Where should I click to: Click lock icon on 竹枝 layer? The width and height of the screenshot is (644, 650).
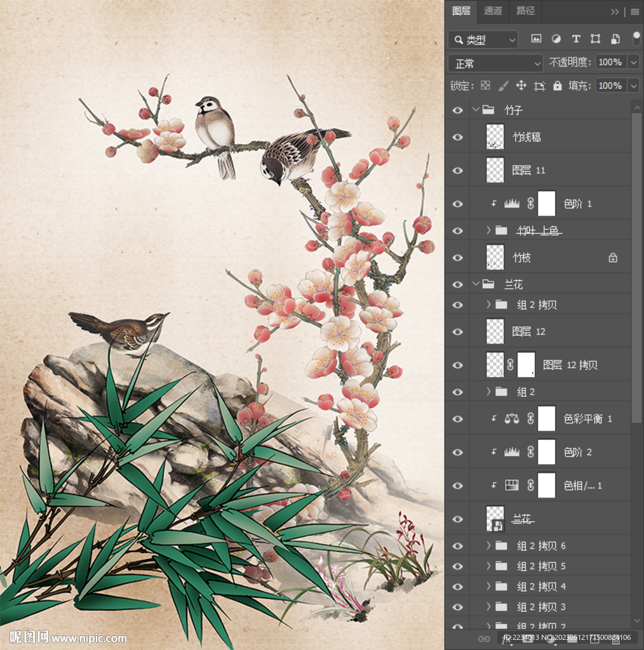tap(613, 258)
